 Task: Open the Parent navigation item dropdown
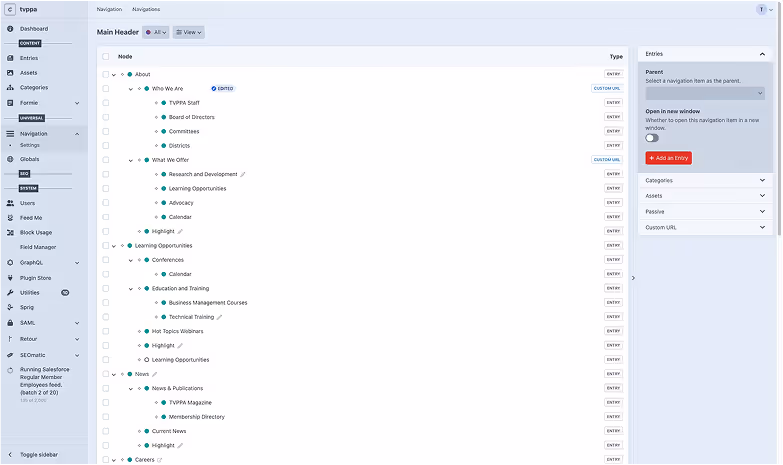click(705, 93)
